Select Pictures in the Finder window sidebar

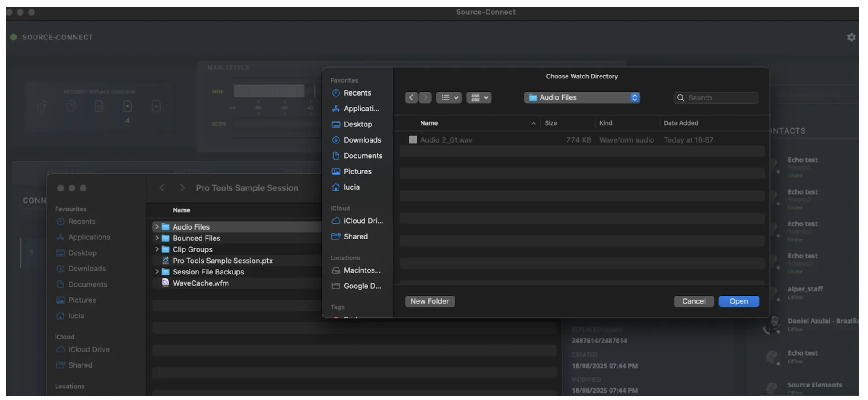point(76,300)
